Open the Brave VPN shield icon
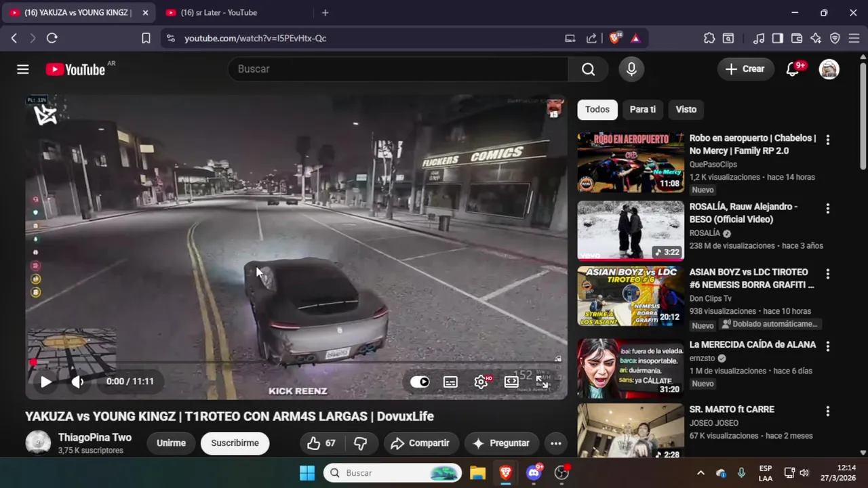Image resolution: width=868 pixels, height=488 pixels. coord(835,39)
